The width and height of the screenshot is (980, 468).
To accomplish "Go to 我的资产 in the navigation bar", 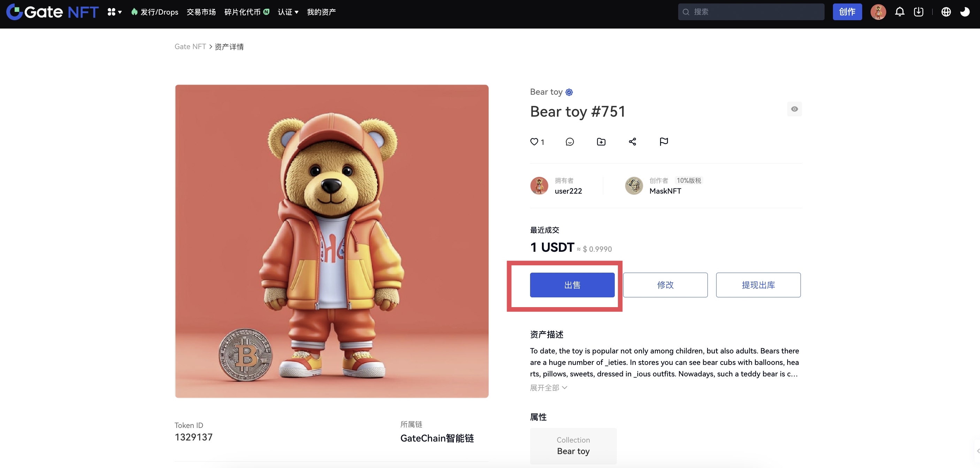I will 321,12.
